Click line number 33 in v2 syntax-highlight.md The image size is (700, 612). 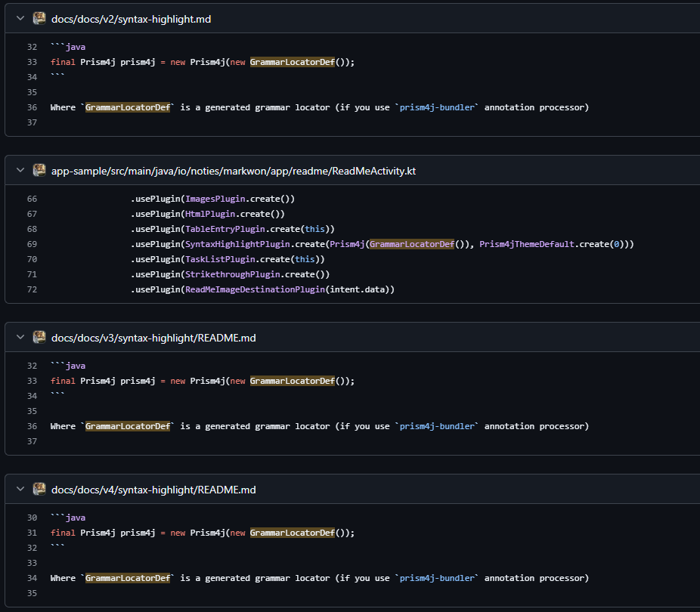click(x=32, y=62)
